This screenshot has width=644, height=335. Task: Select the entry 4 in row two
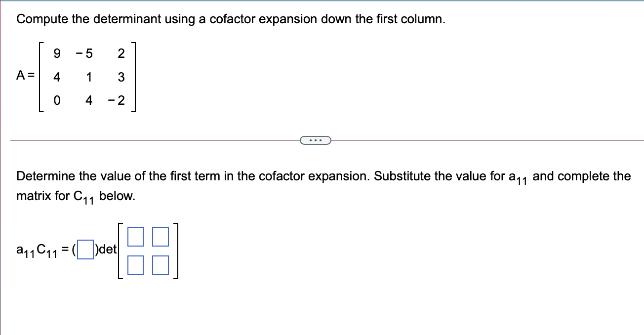[x=57, y=78]
